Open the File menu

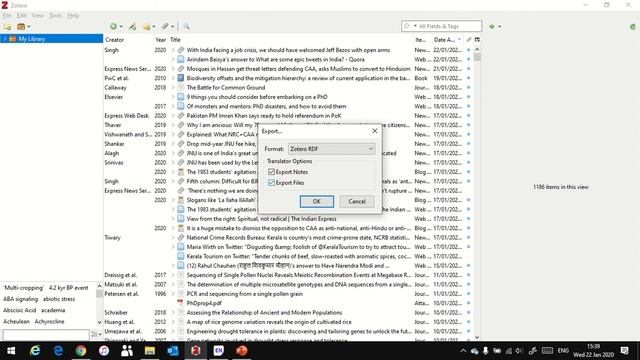point(7,16)
